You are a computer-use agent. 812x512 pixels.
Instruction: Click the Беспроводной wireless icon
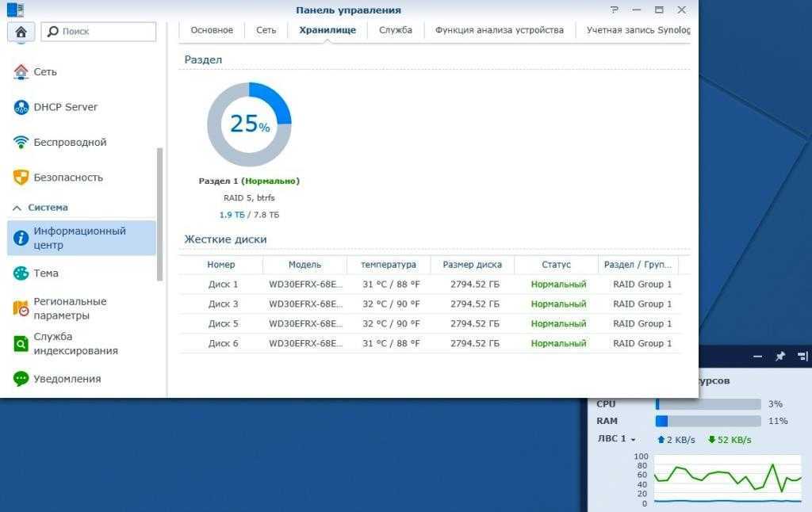pyautogui.click(x=21, y=143)
